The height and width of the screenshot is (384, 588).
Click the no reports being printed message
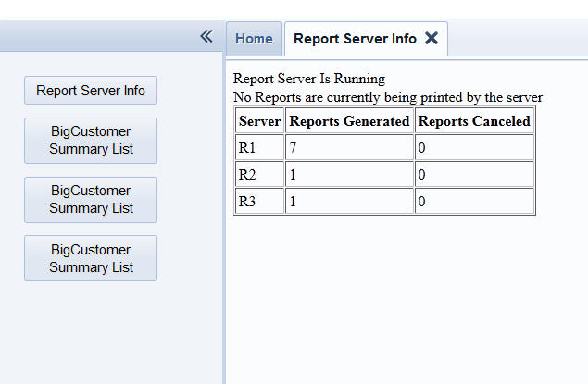388,97
